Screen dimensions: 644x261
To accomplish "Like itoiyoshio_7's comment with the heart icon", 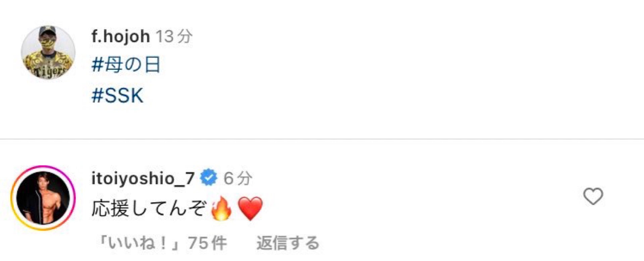I will (x=593, y=196).
